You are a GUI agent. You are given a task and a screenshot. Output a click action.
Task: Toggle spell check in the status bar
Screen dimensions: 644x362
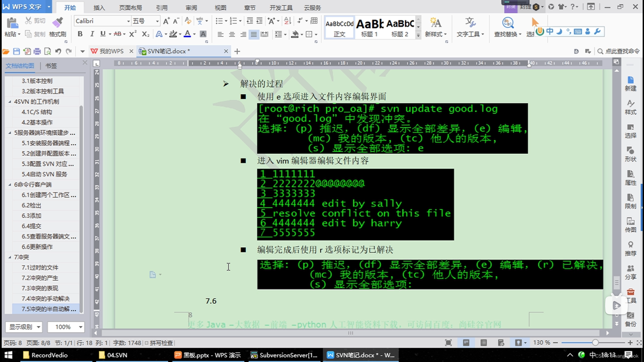click(x=159, y=343)
